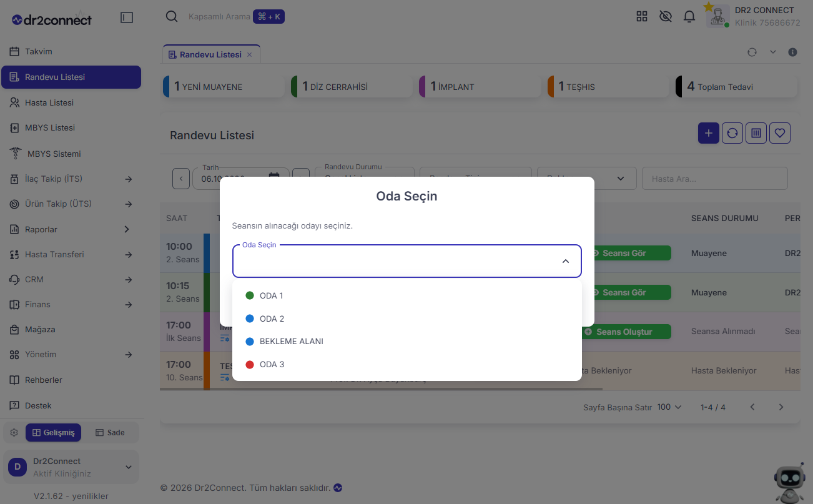Expand the Finans menu
Screen dimensions: 813x504
click(71, 305)
